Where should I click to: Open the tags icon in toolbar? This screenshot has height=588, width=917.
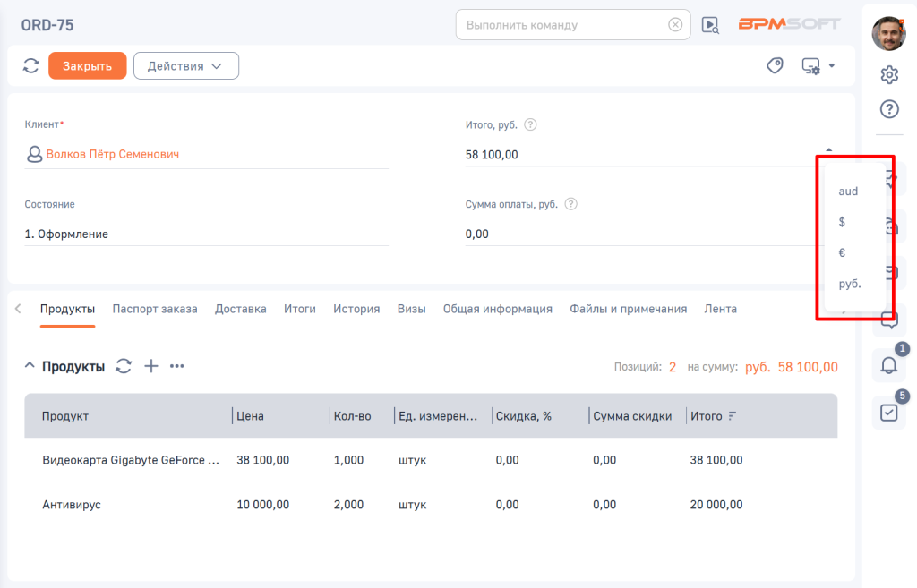click(776, 65)
